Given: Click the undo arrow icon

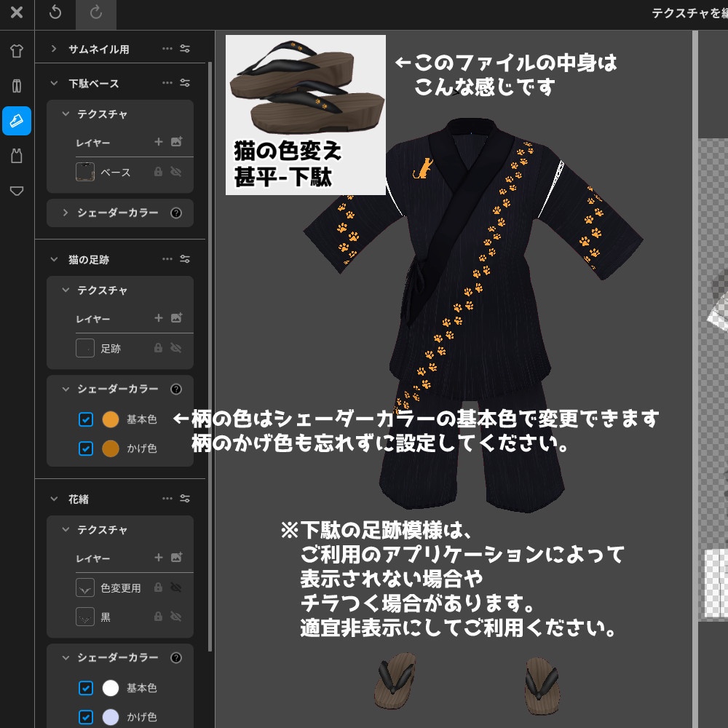Looking at the screenshot, I should coord(55,13).
